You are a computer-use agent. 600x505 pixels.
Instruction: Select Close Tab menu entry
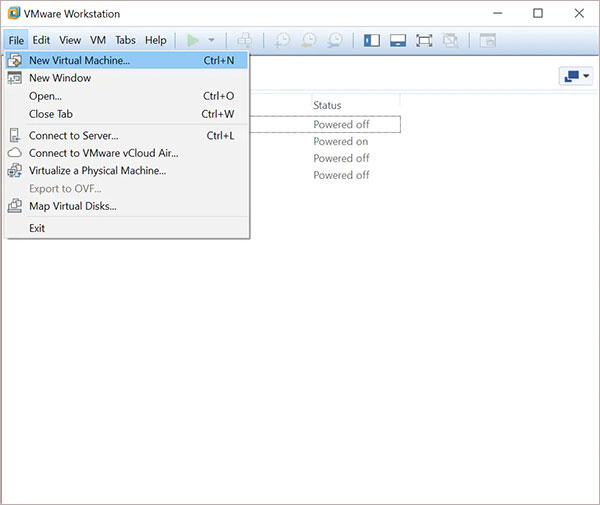pos(127,114)
